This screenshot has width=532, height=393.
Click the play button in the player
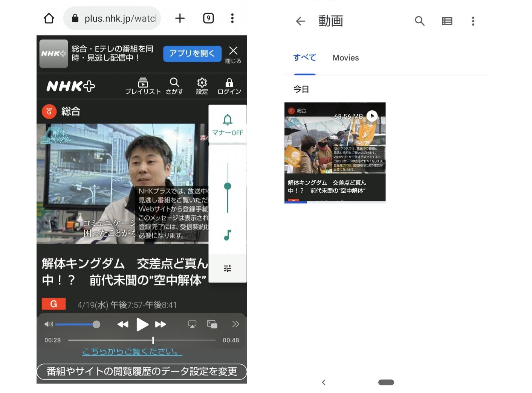142,324
